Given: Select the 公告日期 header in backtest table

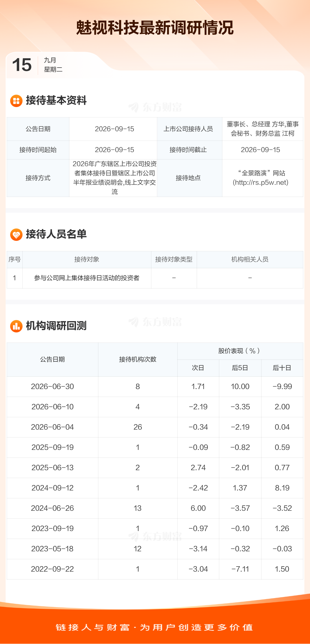Looking at the screenshot, I should pyautogui.click(x=52, y=359).
